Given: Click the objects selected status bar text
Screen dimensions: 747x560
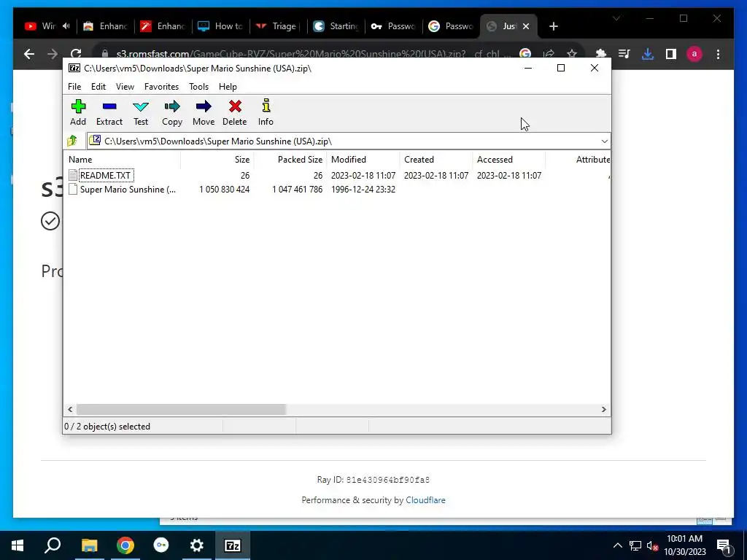Looking at the screenshot, I should click(107, 427).
